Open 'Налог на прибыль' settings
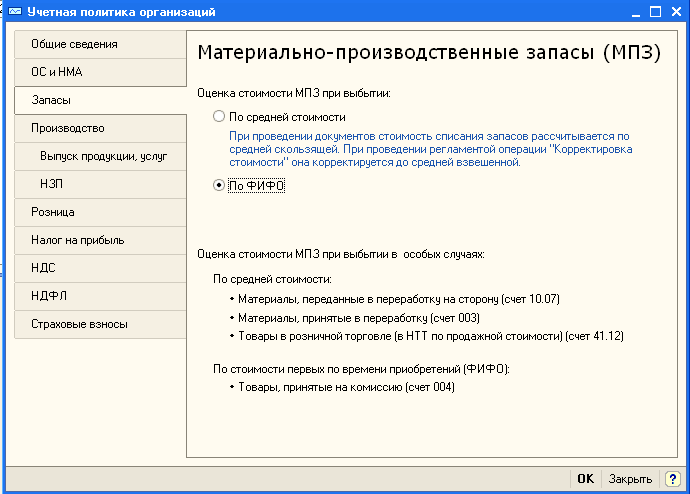 point(100,241)
